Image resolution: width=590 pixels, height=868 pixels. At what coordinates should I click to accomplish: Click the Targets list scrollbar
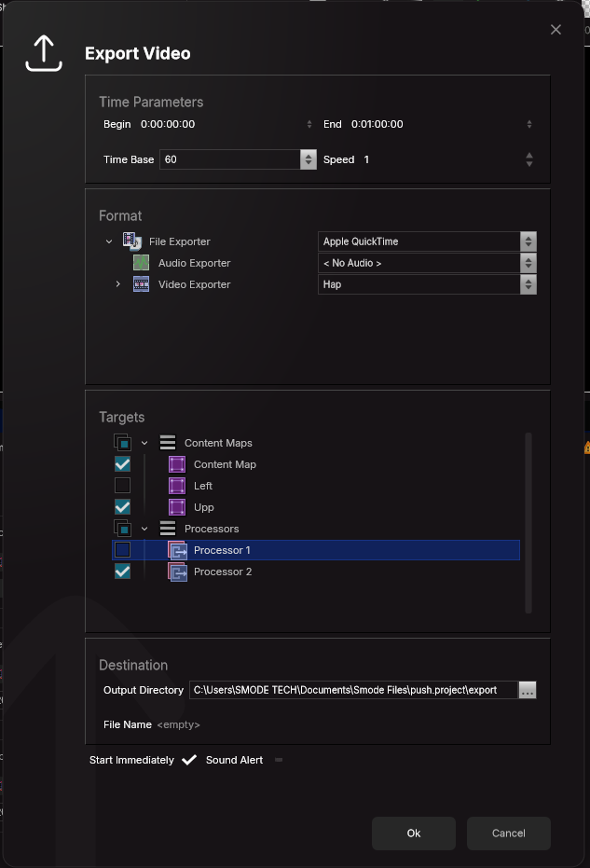point(528,523)
